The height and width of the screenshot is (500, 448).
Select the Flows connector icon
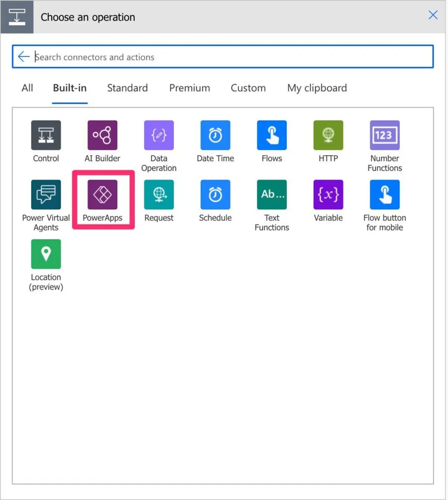pos(272,135)
